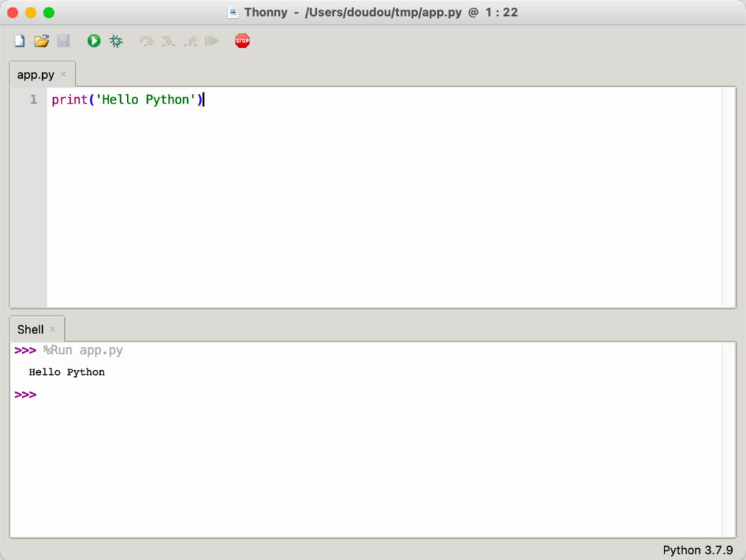
Task: Click the empty Shell prompt line
Action: pos(207,395)
